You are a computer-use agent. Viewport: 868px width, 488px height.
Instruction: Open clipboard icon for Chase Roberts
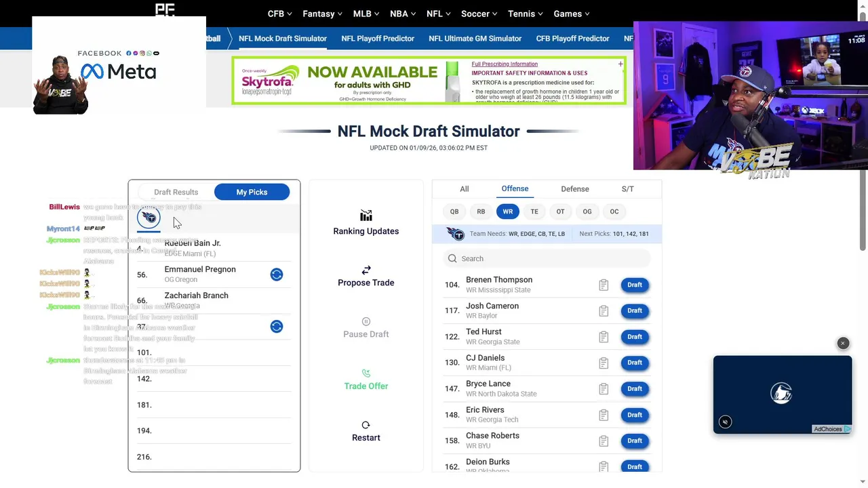pyautogui.click(x=604, y=441)
